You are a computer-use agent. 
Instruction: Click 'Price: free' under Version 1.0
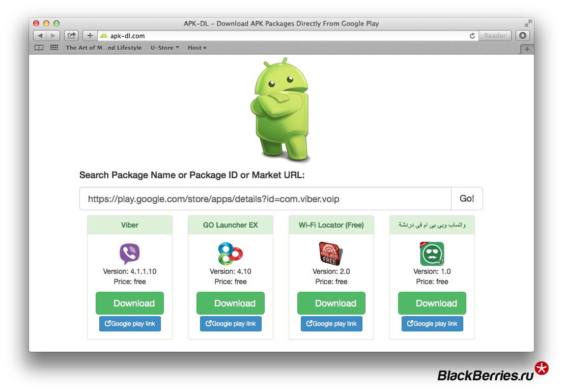(432, 282)
